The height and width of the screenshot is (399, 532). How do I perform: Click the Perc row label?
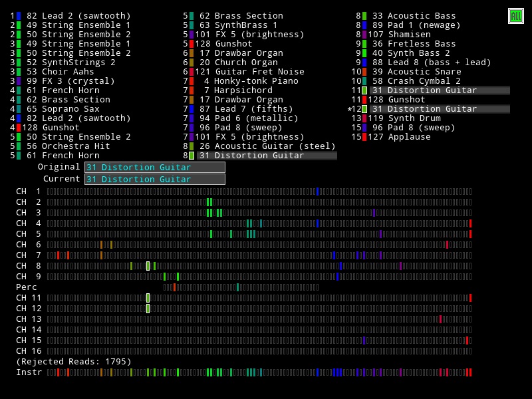click(27, 287)
